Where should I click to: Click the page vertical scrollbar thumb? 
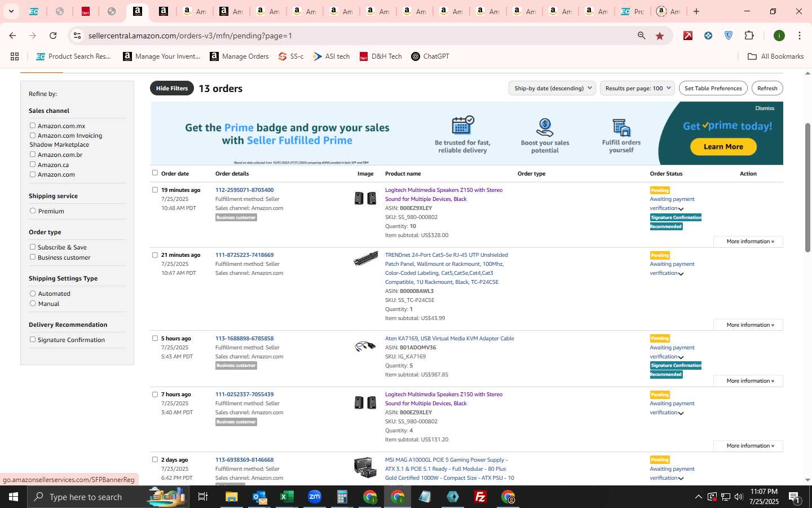(x=807, y=187)
